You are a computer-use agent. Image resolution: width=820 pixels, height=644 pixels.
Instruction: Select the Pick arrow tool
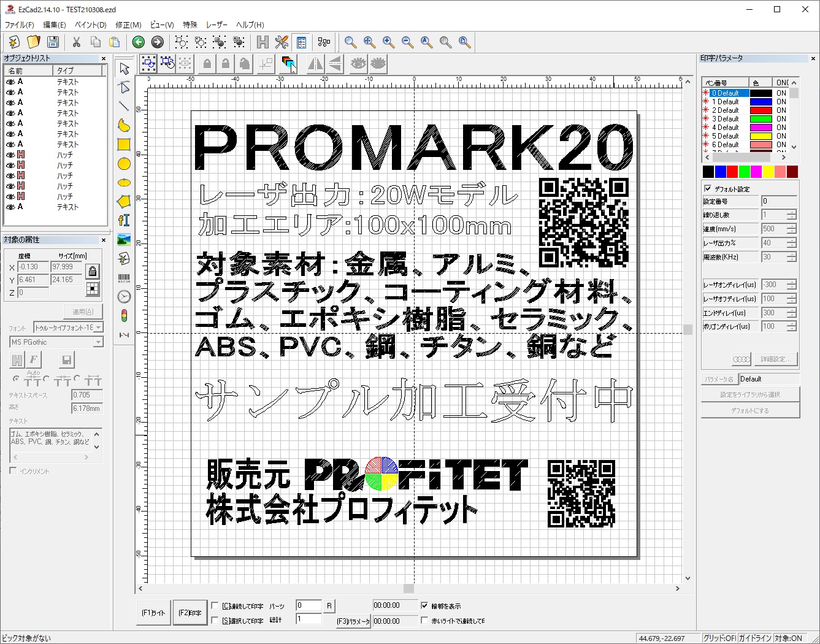point(124,68)
